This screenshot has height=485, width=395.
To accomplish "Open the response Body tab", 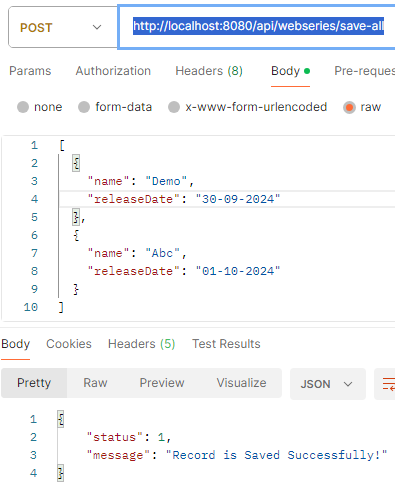I will (16, 344).
